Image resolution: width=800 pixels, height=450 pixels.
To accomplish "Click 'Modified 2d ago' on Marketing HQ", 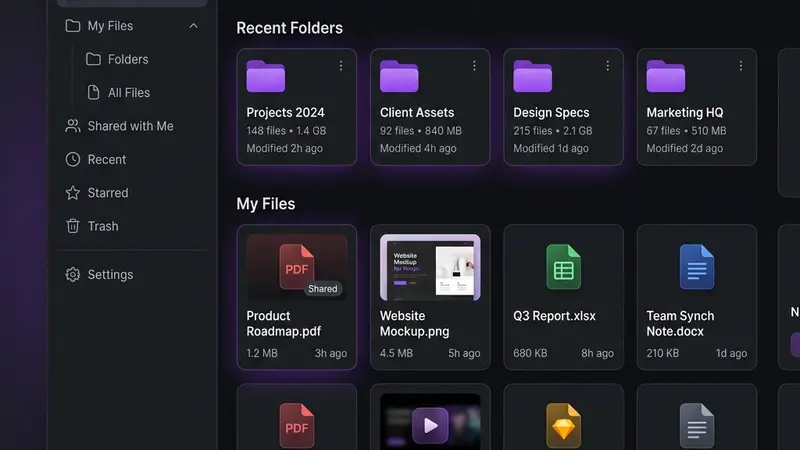I will pos(685,148).
